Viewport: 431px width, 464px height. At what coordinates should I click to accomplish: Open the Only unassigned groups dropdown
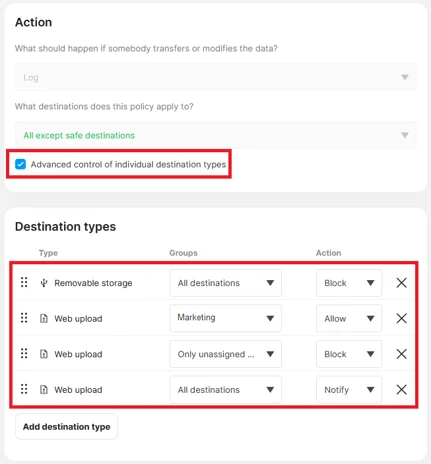pyautogui.click(x=225, y=354)
